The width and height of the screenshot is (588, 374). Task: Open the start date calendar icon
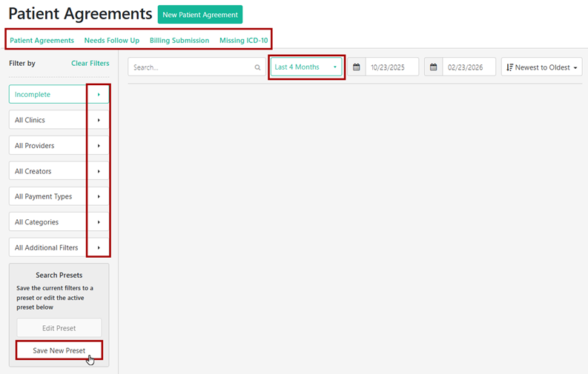pos(357,67)
